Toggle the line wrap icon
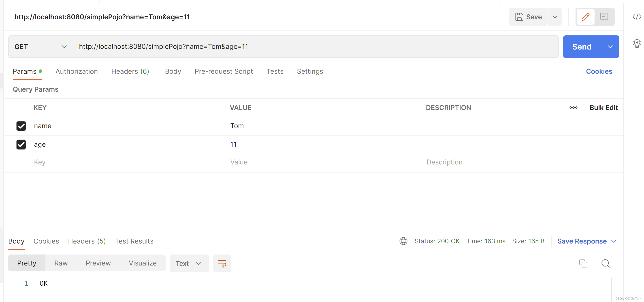The image size is (644, 302). (x=222, y=263)
